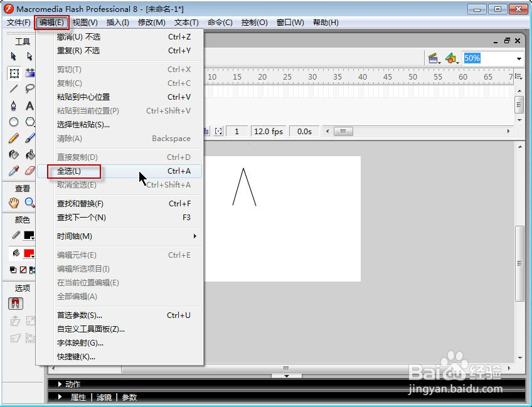This screenshot has width=532, height=407.
Task: Switch to the 参数 tab
Action: coord(129,397)
